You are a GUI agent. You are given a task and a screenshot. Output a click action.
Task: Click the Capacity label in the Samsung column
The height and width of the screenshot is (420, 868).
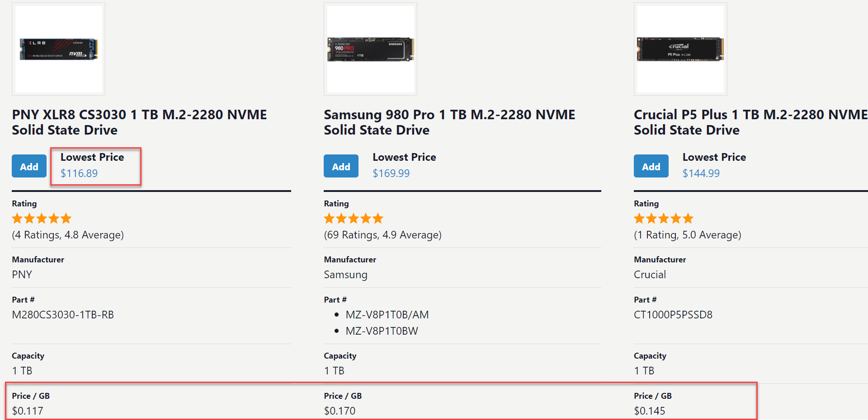(x=340, y=356)
